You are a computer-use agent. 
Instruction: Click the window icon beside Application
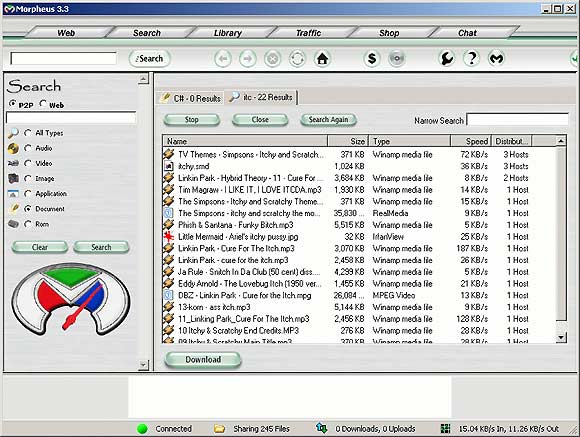tap(13, 194)
